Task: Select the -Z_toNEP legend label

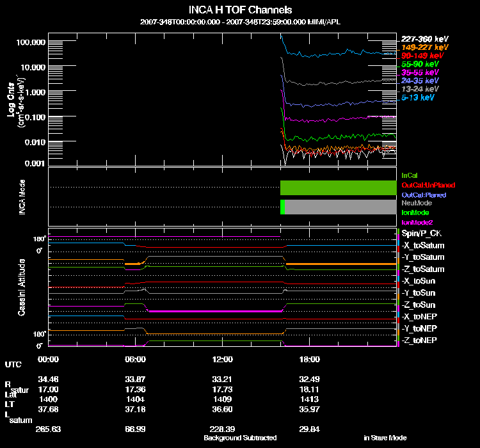Action: (419, 340)
